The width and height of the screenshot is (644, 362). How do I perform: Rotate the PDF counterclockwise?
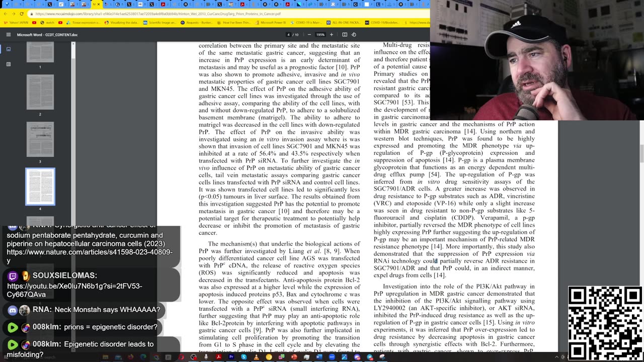pyautogui.click(x=354, y=35)
